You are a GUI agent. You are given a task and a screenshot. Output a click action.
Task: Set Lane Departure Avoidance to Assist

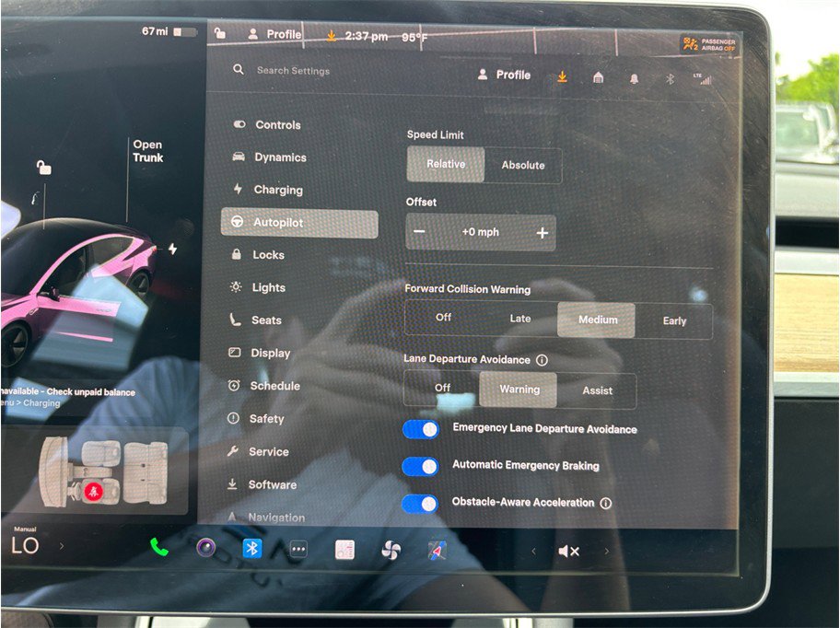pyautogui.click(x=597, y=390)
